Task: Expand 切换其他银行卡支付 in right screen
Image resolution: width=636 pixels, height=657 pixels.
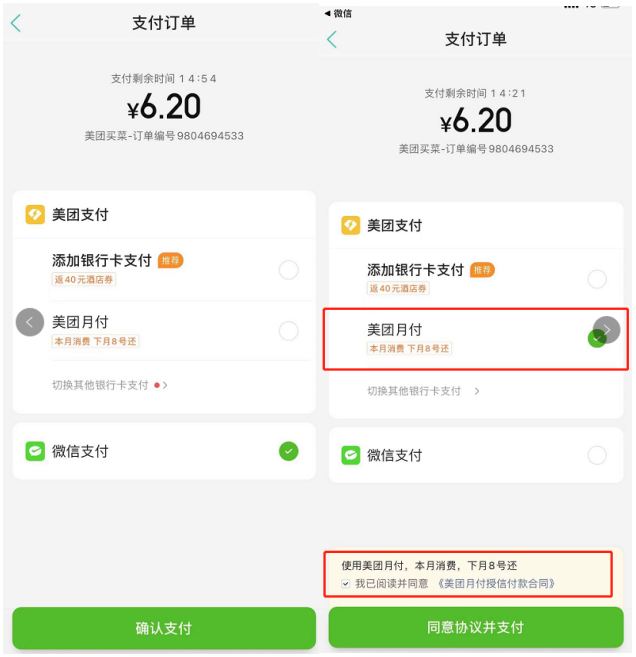Action: coord(423,391)
